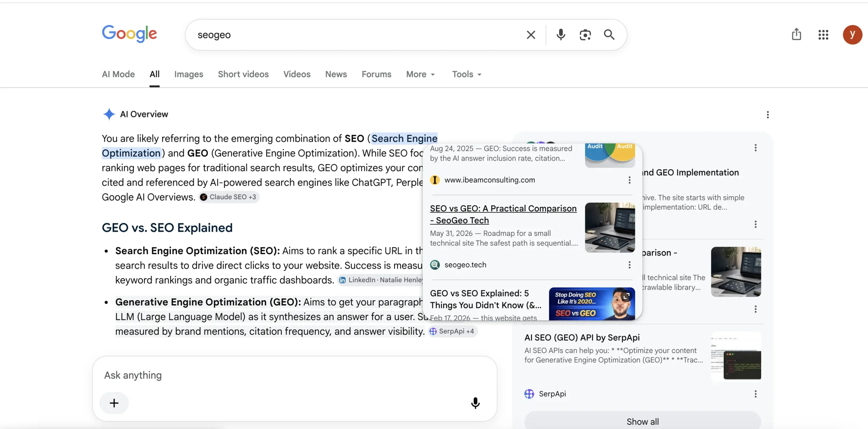The width and height of the screenshot is (868, 429).
Task: Open the LinkedIn Natalie Henley citation chip
Action: click(381, 280)
